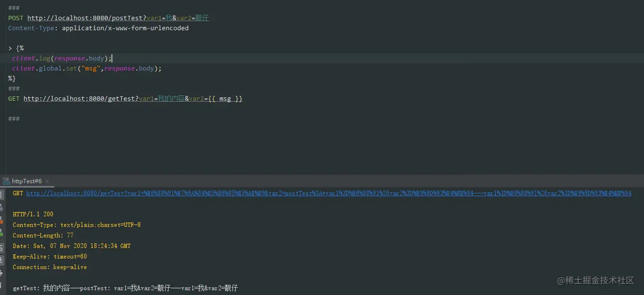644x295 pixels.
Task: Close the httpTest#6 tab
Action: pos(47,181)
